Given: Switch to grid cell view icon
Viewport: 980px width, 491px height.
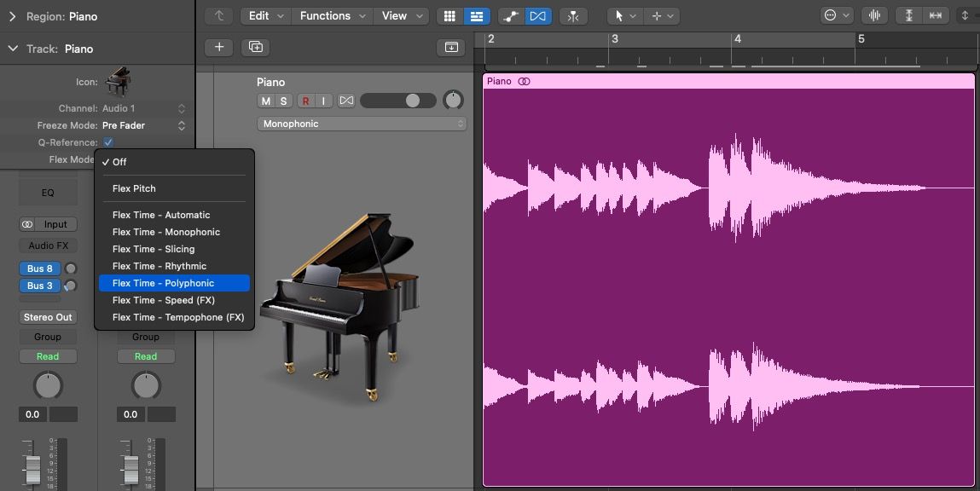Looking at the screenshot, I should [449, 15].
